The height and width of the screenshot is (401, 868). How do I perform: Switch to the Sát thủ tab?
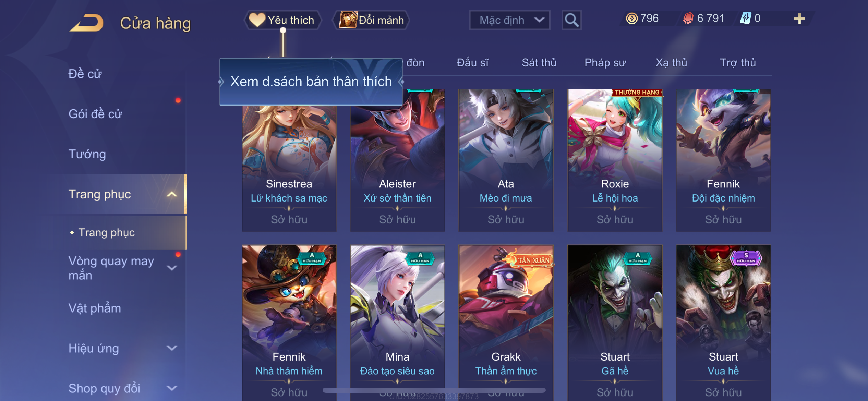click(539, 63)
